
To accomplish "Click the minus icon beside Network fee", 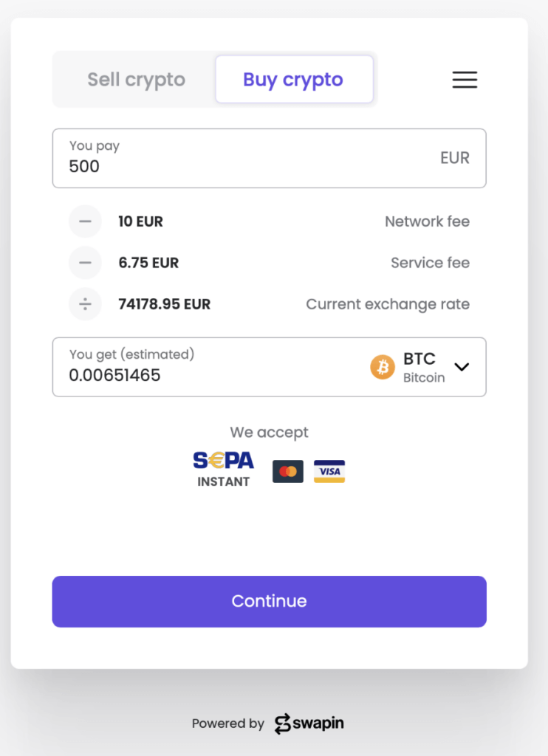I will pos(85,221).
